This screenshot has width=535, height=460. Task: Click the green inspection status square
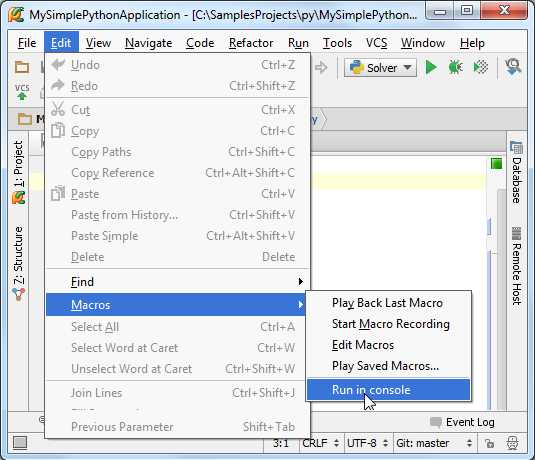tap(496, 164)
